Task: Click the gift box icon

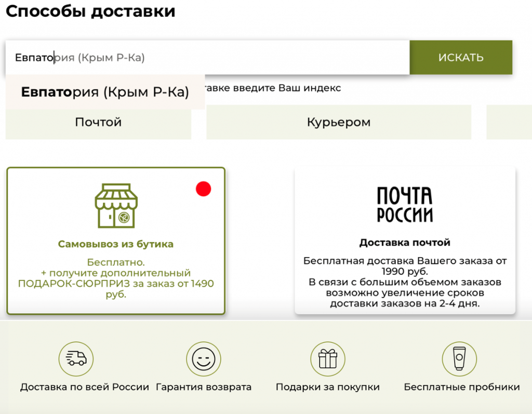Action: point(327,358)
